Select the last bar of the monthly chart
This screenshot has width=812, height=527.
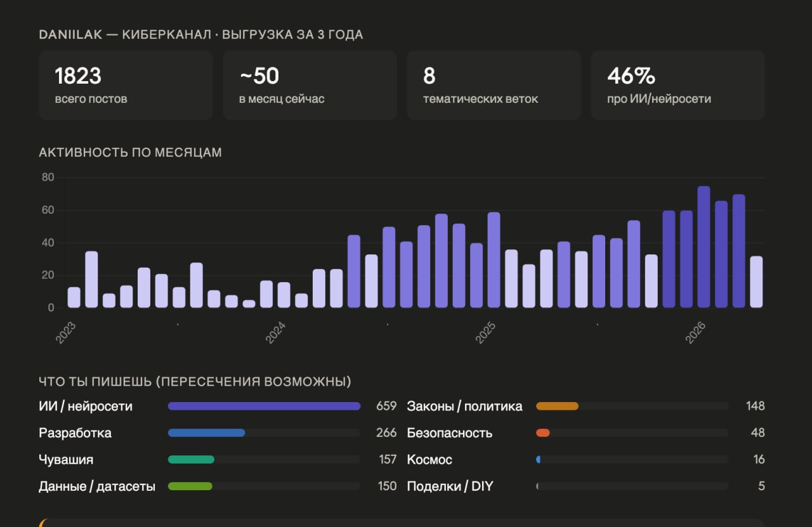click(x=756, y=282)
